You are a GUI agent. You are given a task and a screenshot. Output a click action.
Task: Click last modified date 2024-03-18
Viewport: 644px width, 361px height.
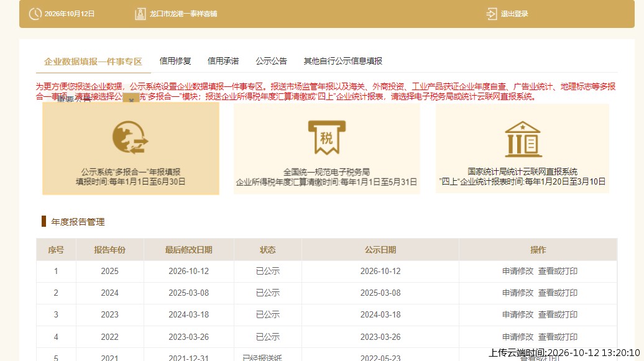pyautogui.click(x=188, y=314)
